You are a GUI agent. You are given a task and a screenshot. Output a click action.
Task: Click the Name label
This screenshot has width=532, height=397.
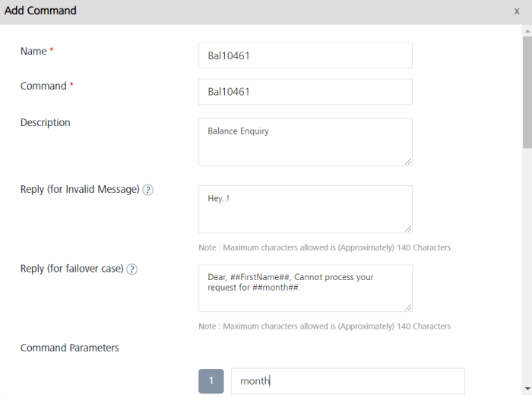point(33,51)
